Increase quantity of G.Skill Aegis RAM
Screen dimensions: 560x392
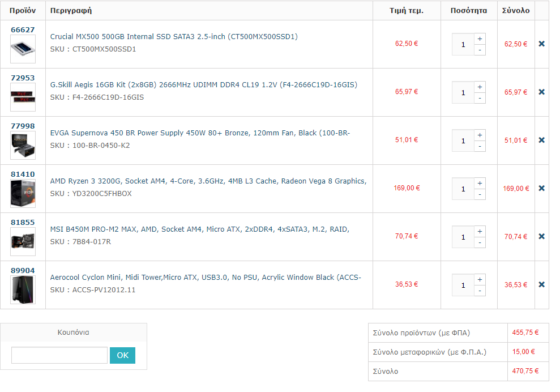(x=480, y=87)
